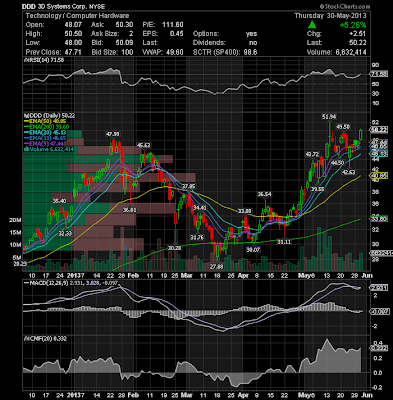Click the 34.41 price label in March
The width and height of the screenshot is (393, 400).
point(200,208)
